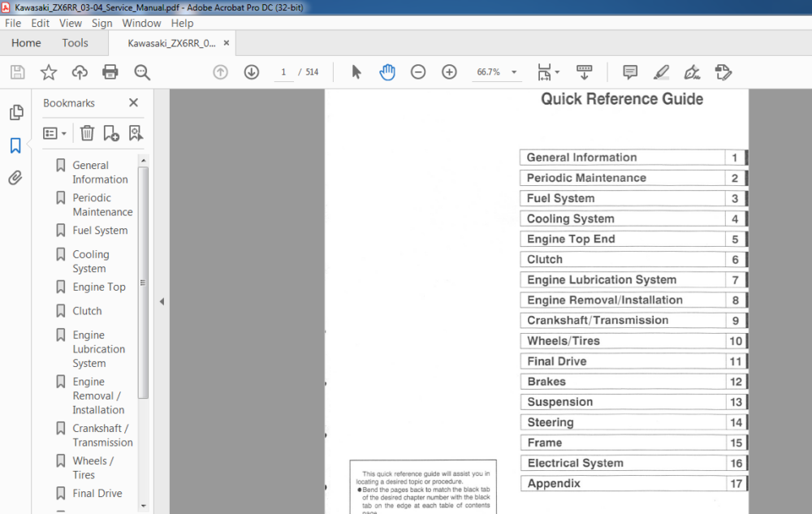Open Final Drive bookmark
The image size is (812, 514).
click(x=97, y=494)
